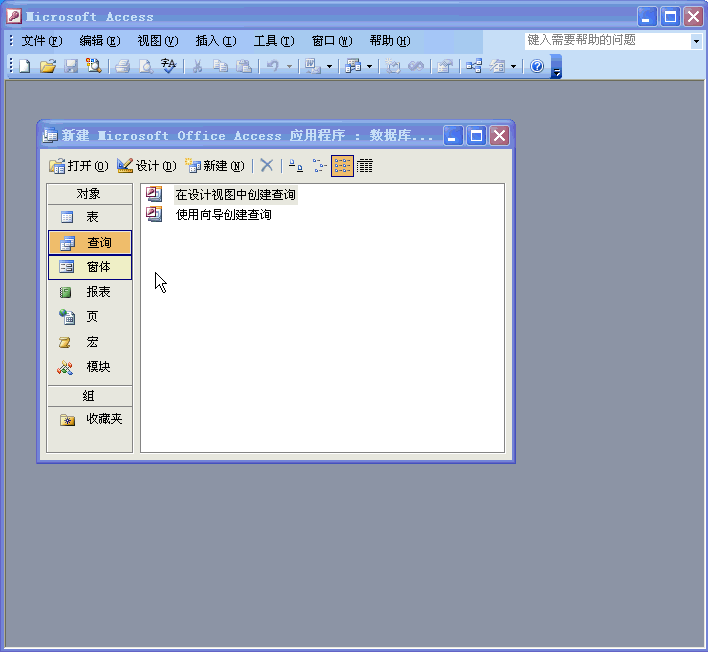Expand the Undo dropdown arrow
This screenshot has width=708, height=652.
(289, 67)
